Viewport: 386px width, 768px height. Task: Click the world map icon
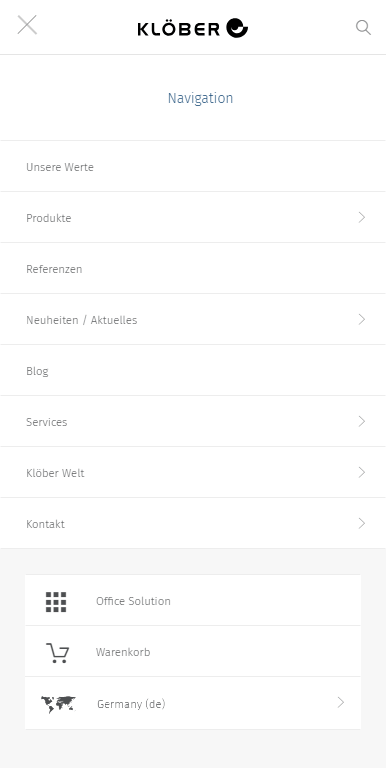[x=58, y=704]
